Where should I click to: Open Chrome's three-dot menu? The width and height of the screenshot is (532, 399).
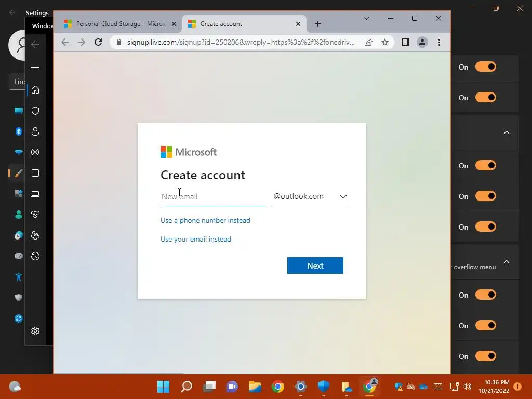pyautogui.click(x=439, y=42)
